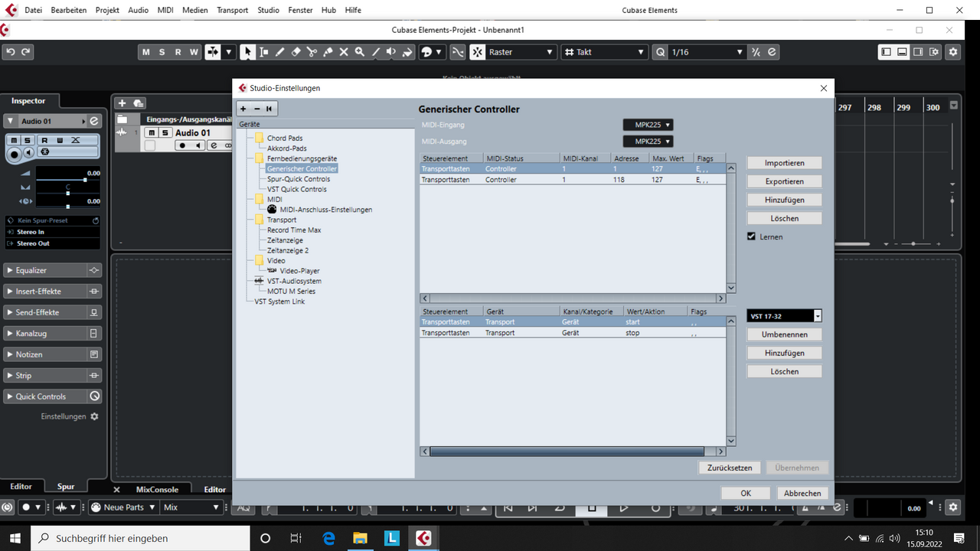The width and height of the screenshot is (980, 551).
Task: Toggle the Lernen checkbox
Action: pos(752,236)
